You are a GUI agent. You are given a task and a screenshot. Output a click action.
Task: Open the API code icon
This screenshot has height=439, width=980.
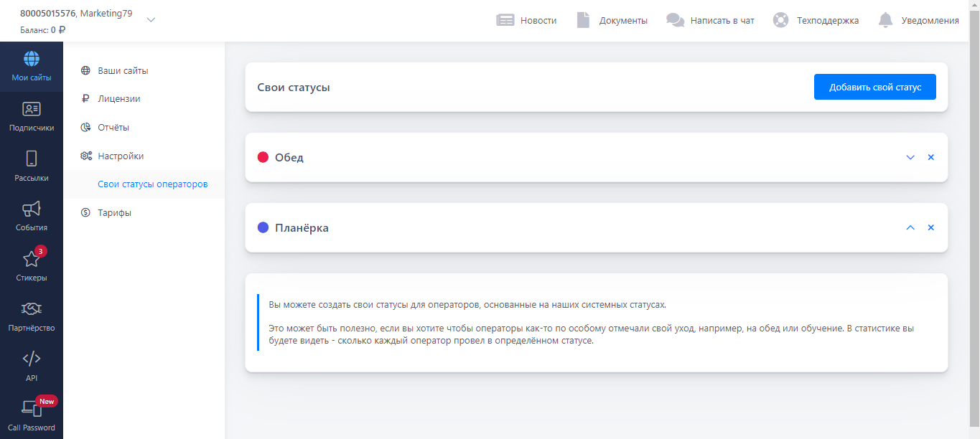click(32, 359)
